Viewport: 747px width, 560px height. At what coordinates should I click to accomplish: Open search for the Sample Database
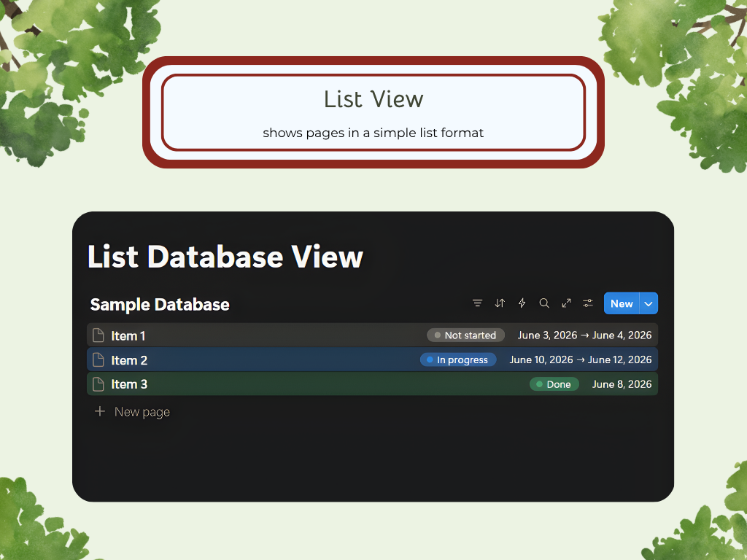click(544, 303)
